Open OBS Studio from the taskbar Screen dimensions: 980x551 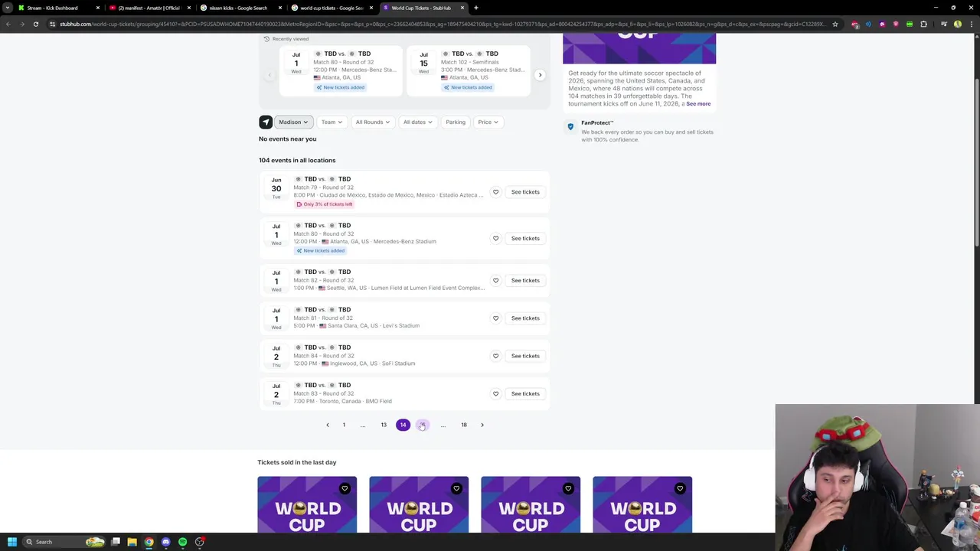coord(199,542)
